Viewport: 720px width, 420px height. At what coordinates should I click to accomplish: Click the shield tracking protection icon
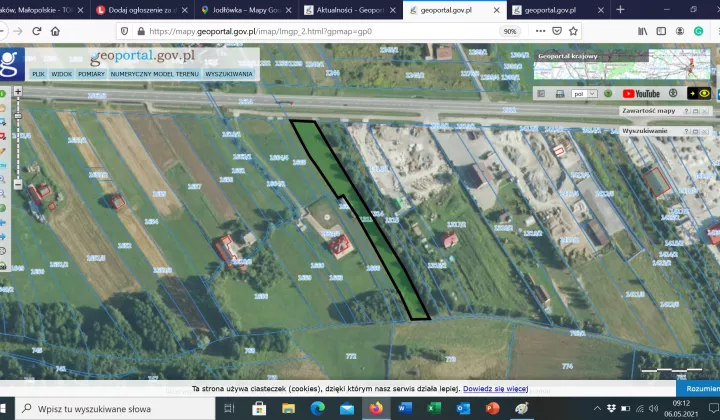(x=124, y=31)
